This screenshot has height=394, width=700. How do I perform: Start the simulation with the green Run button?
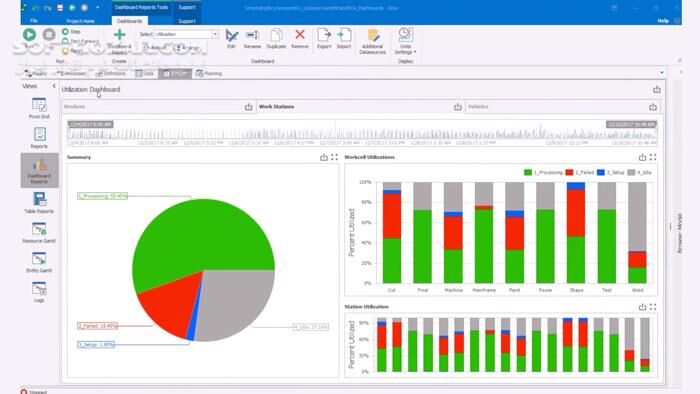[29, 35]
